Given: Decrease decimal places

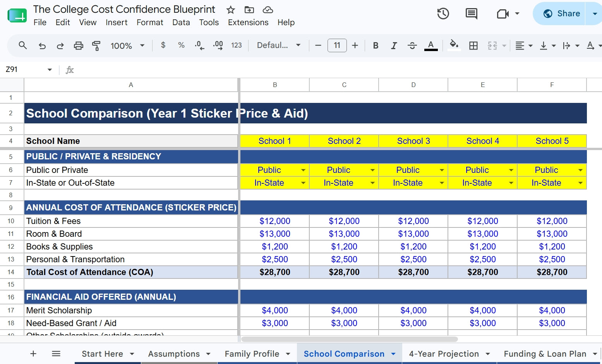Looking at the screenshot, I should coord(199,46).
